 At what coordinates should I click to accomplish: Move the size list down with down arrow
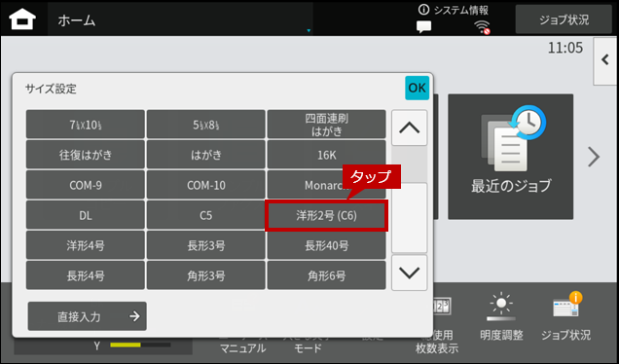[410, 273]
